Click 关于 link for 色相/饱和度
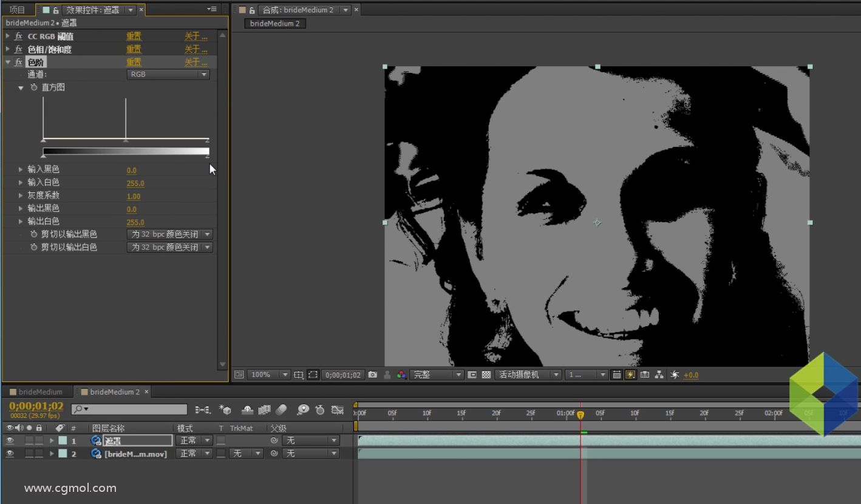The width and height of the screenshot is (861, 504). [196, 49]
